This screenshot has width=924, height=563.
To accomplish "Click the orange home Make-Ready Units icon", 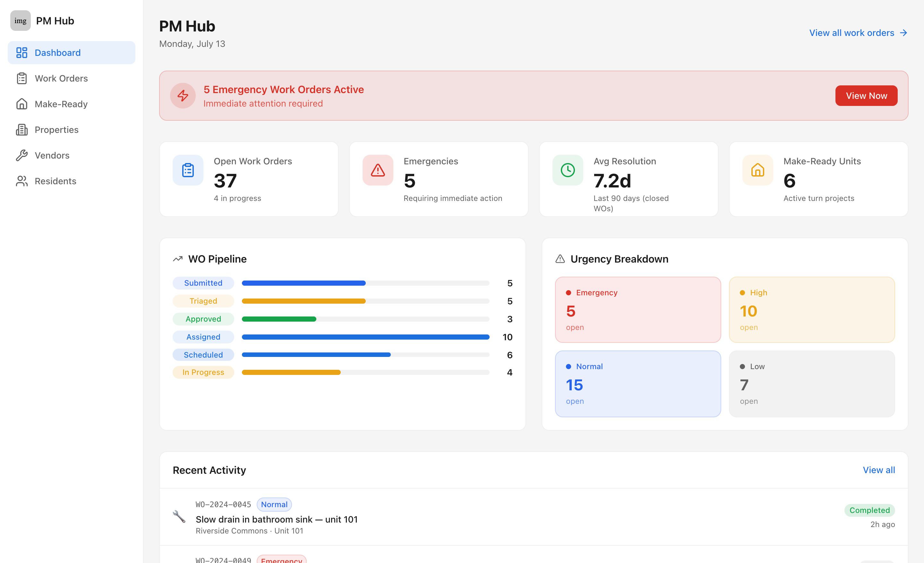I will (x=757, y=170).
